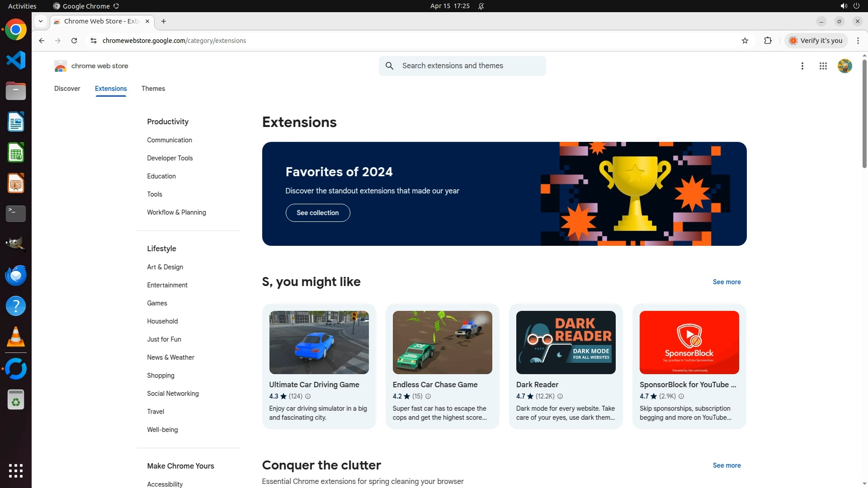Screen dimensions: 868x488
Task: Click the Dark Reader rating info icon
Action: tap(560, 396)
